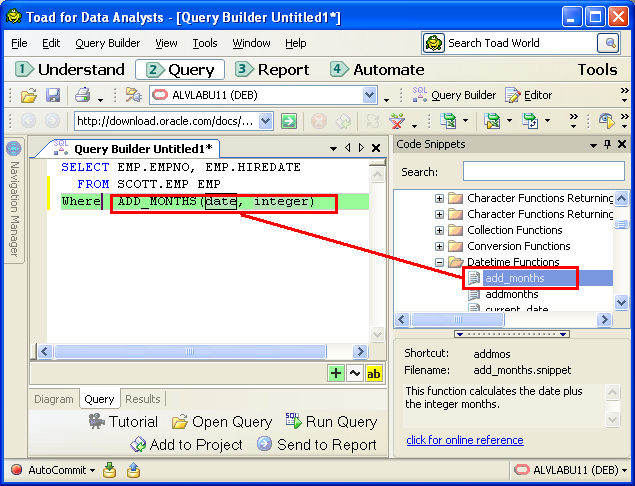
Task: Click the green plus button below editor
Action: [336, 373]
